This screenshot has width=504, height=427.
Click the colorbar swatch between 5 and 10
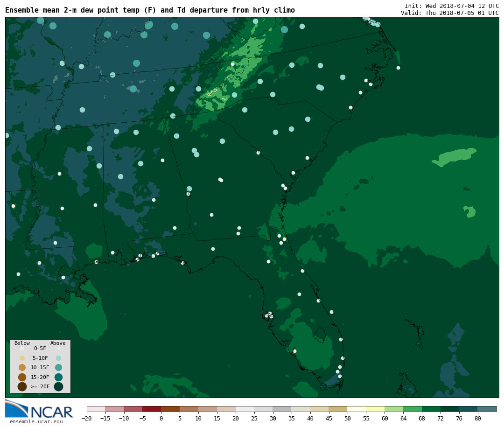[x=189, y=409]
